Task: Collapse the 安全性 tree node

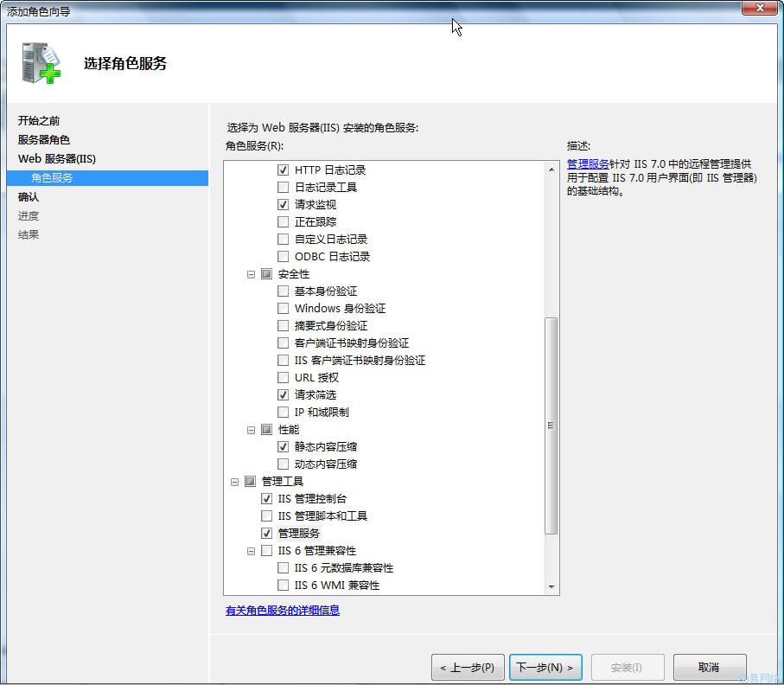Action: coord(252,274)
